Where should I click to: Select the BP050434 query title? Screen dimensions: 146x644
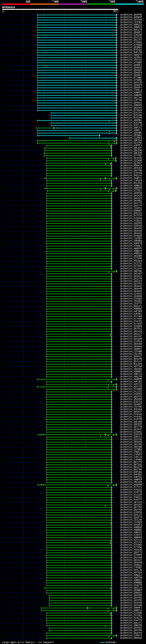8,7
